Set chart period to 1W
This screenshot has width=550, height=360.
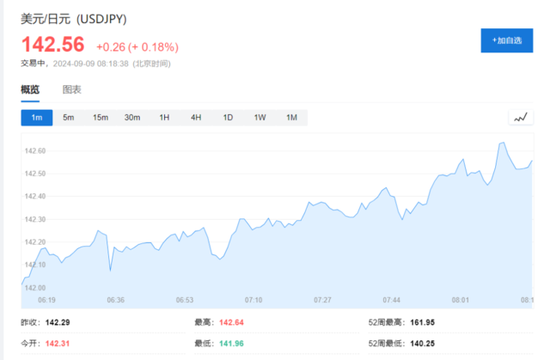pos(260,118)
